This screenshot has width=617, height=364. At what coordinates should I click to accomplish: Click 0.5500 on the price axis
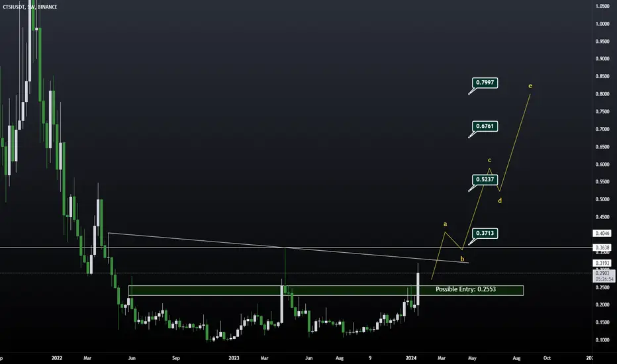pos(602,182)
